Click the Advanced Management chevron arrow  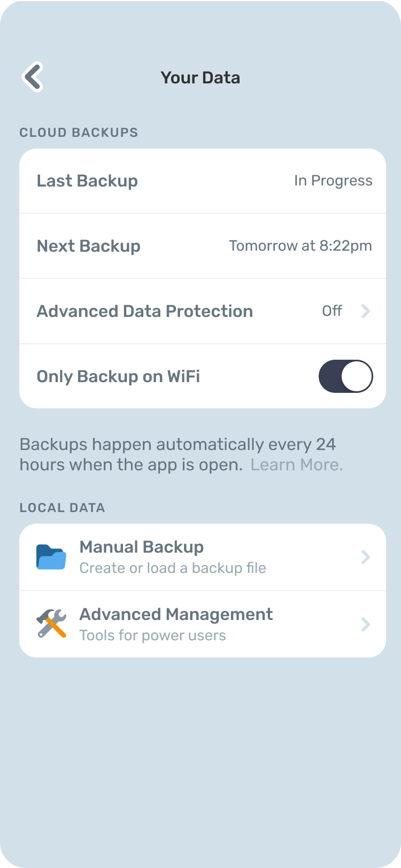tap(366, 624)
